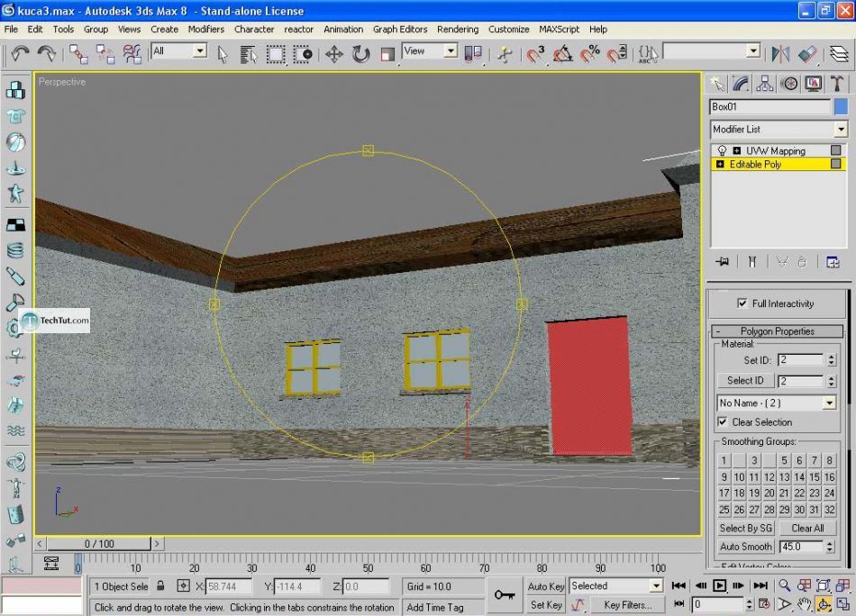Choose the Rectangular Selection Region tool
This screenshot has height=616, width=856.
coord(275,54)
